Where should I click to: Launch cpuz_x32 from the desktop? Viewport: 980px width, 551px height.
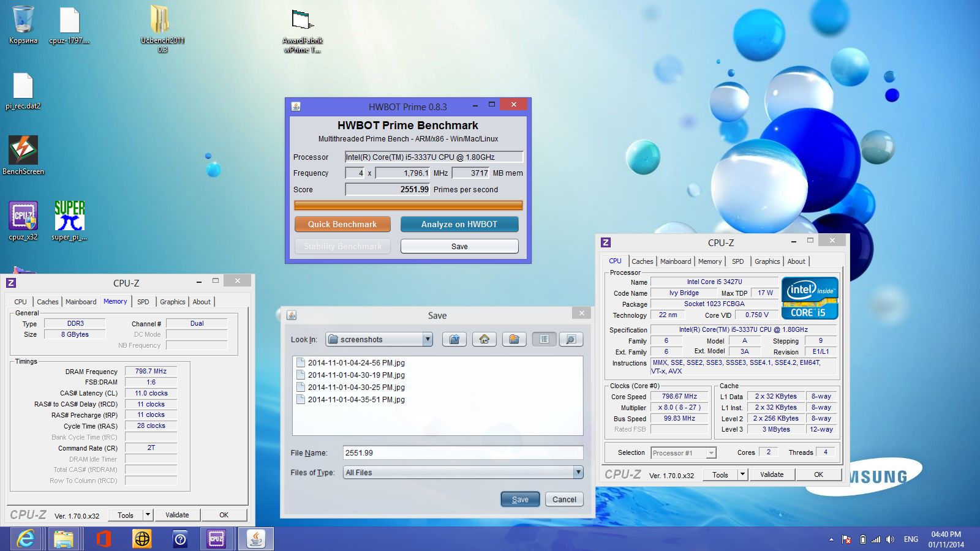pyautogui.click(x=23, y=220)
